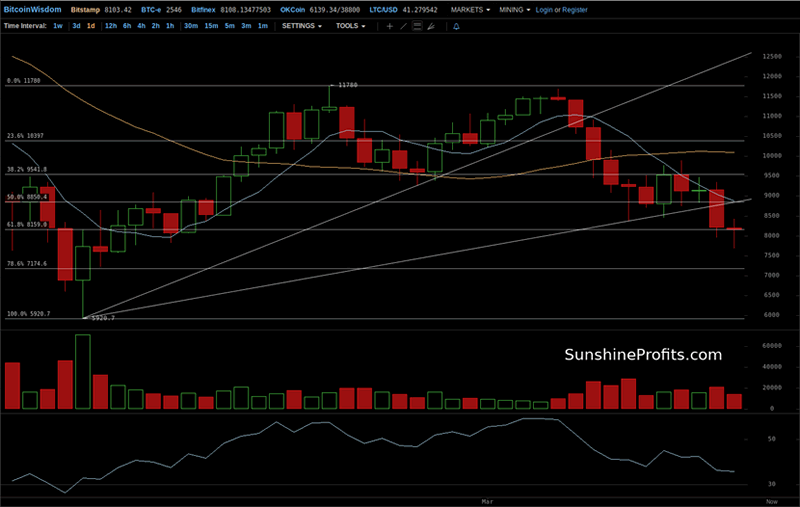
Task: Set time interval to 6h
Action: tap(127, 26)
